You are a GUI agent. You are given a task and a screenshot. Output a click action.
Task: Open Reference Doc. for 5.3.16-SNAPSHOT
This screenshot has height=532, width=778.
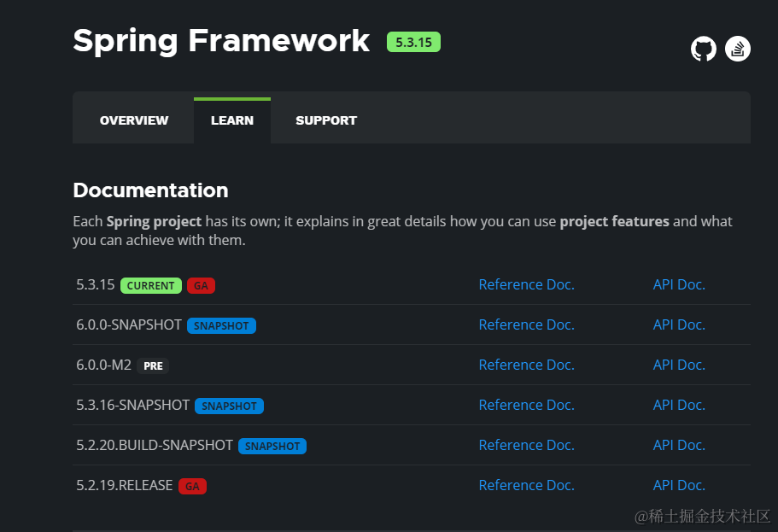(x=526, y=405)
